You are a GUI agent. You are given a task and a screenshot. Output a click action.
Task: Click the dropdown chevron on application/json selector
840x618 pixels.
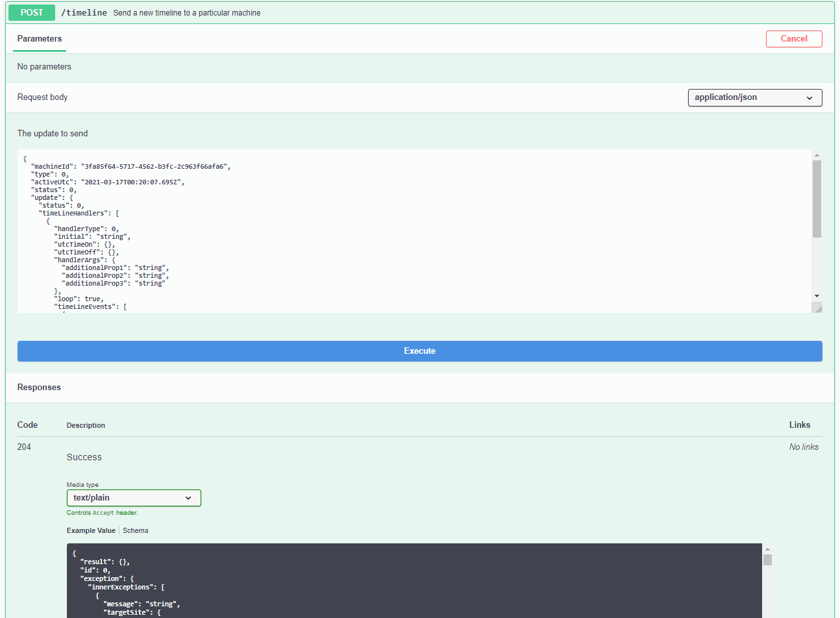tap(809, 97)
